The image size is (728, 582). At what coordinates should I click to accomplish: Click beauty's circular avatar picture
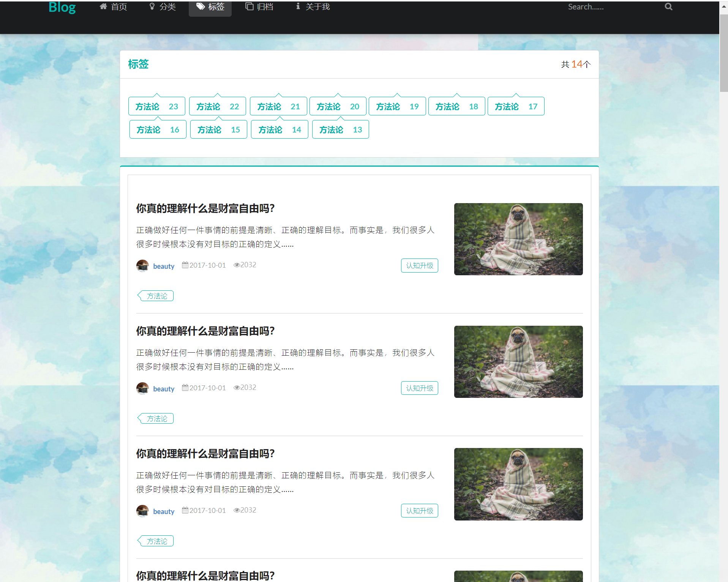(142, 266)
